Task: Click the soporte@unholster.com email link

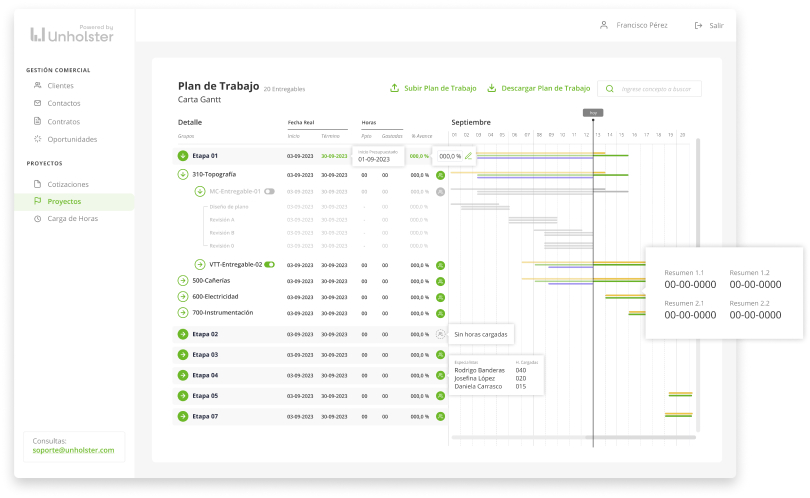Action: coord(72,450)
